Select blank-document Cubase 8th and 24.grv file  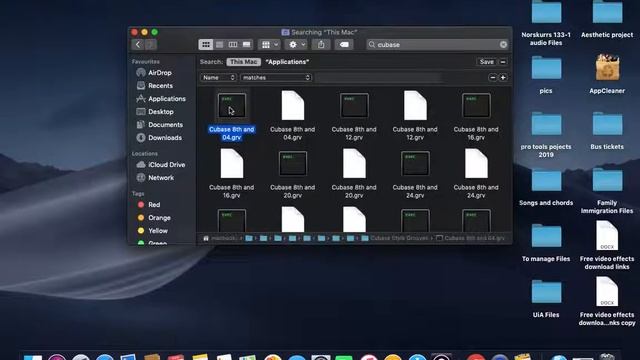476,164
